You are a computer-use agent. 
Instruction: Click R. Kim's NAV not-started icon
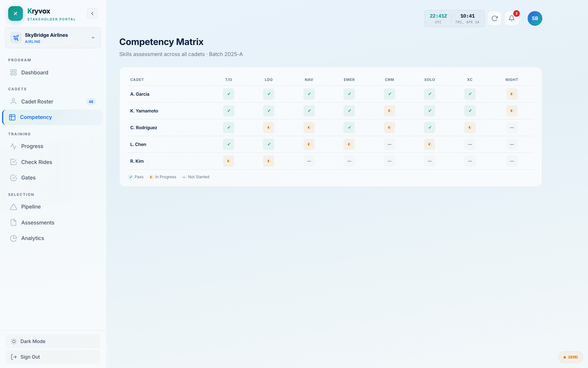(309, 161)
